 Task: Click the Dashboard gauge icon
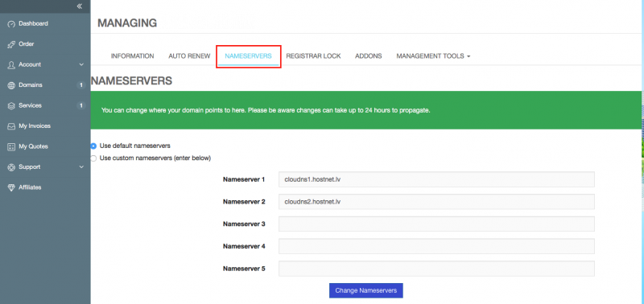pyautogui.click(x=11, y=24)
